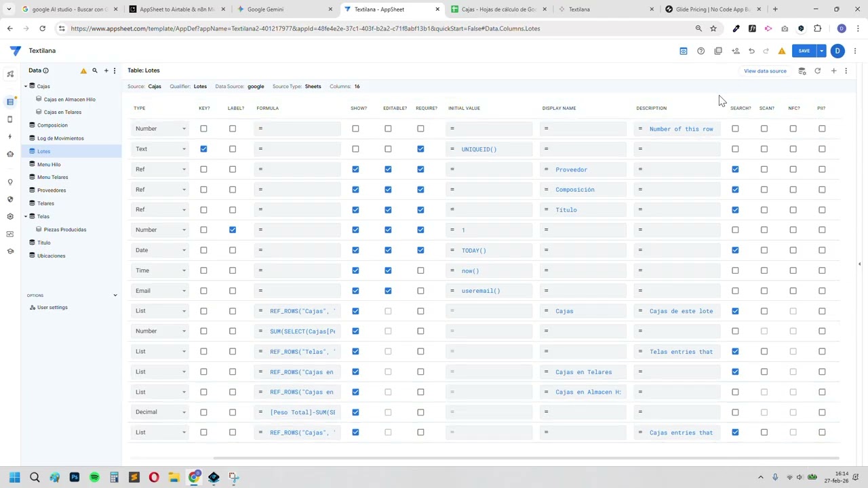
Task: Open TYPE dropdown for the Date row
Action: click(x=160, y=250)
